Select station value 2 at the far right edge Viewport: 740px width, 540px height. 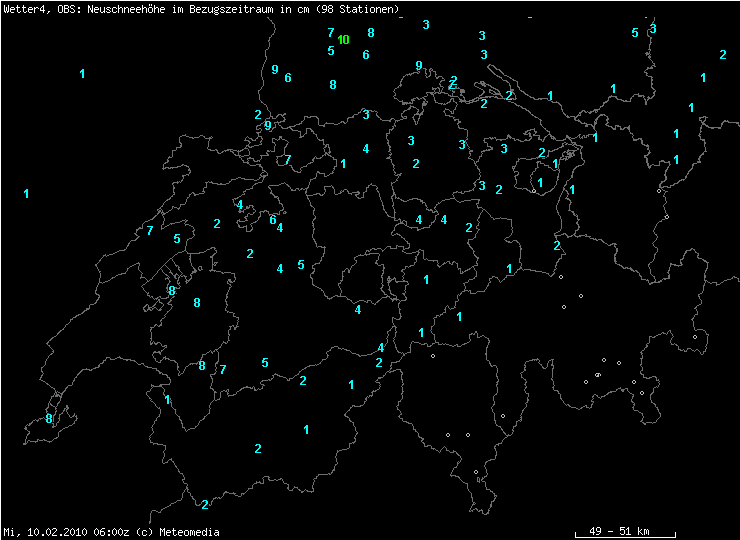click(x=723, y=55)
